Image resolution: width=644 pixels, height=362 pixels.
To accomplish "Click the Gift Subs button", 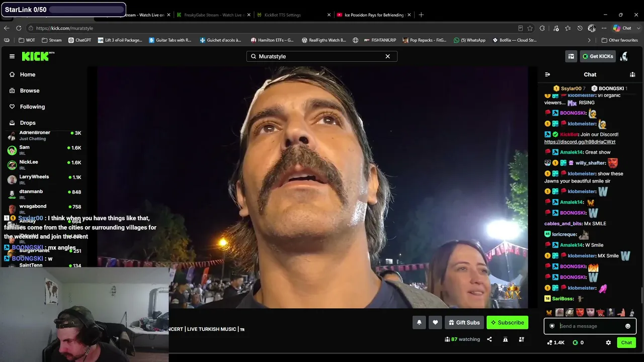I will click(464, 322).
